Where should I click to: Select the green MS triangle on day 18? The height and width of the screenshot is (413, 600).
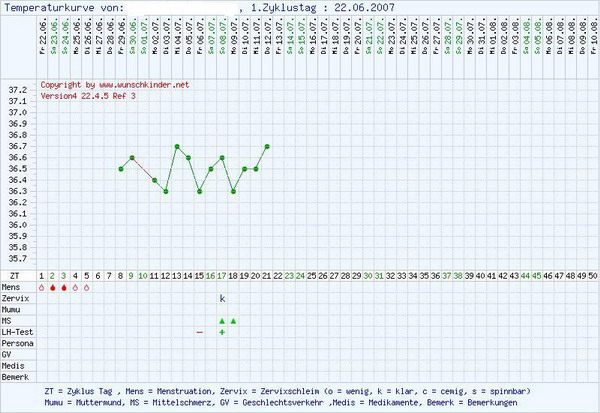click(233, 321)
